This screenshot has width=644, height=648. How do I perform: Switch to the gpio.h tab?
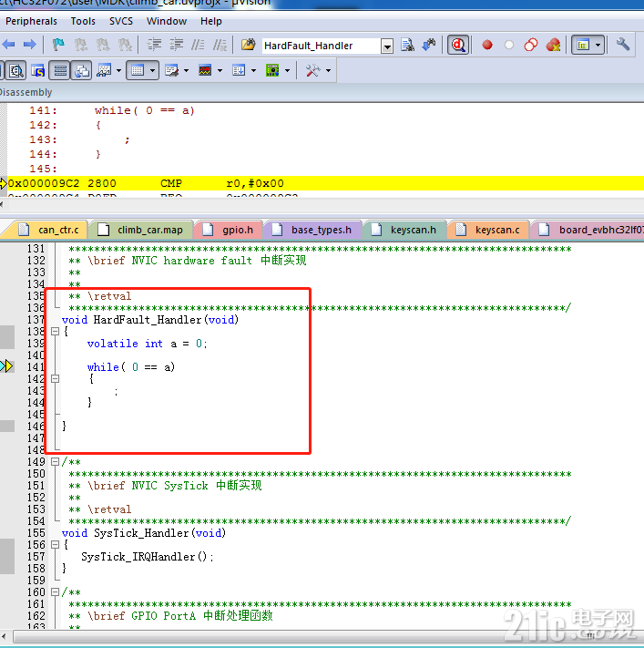[229, 230]
